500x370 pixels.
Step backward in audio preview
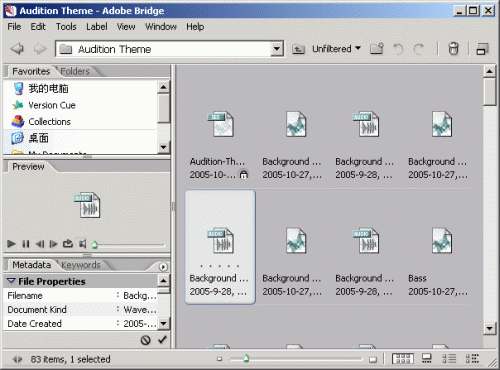(x=40, y=244)
